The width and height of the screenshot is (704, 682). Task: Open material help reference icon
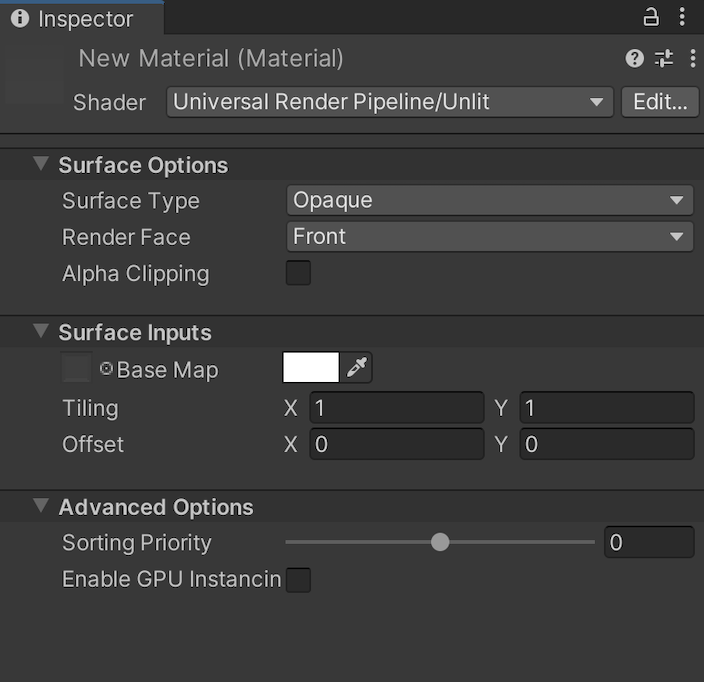tap(634, 59)
